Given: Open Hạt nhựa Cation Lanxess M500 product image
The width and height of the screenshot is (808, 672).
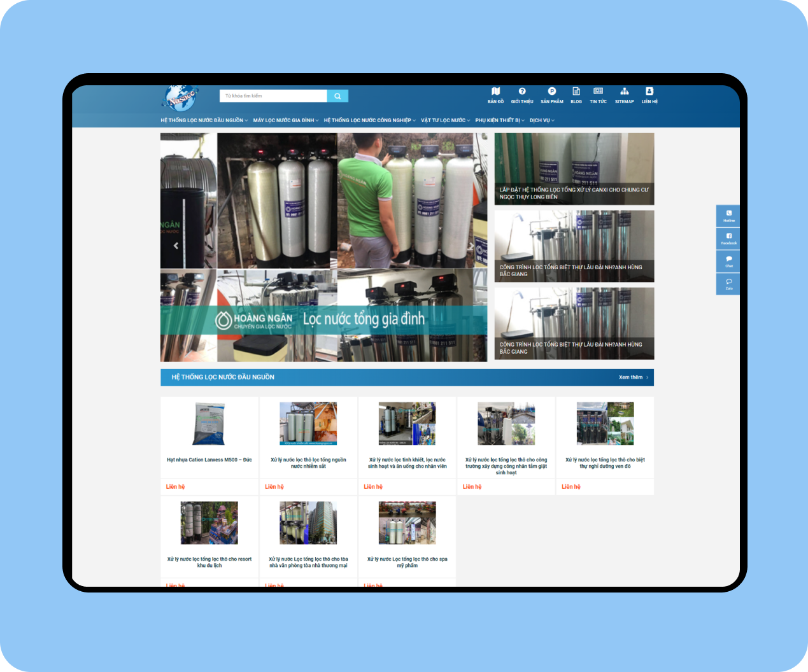Looking at the screenshot, I should [x=209, y=424].
